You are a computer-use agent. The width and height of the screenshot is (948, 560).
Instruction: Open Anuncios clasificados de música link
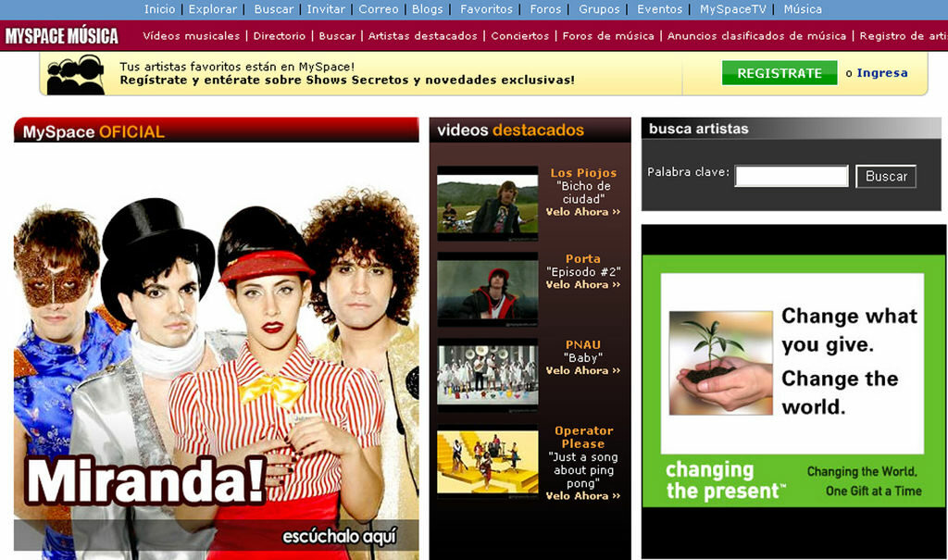coord(756,36)
